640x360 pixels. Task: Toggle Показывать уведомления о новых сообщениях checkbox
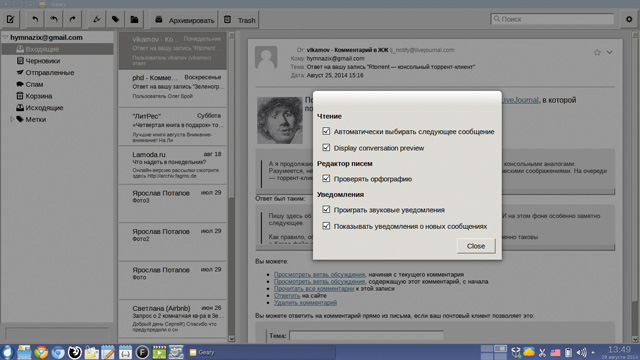pyautogui.click(x=326, y=226)
